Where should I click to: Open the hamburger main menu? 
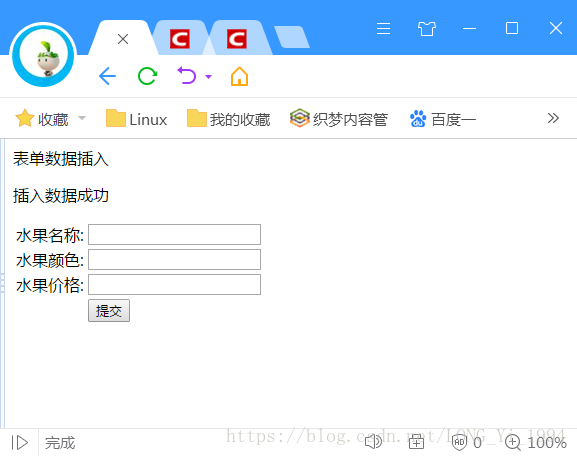[383, 28]
